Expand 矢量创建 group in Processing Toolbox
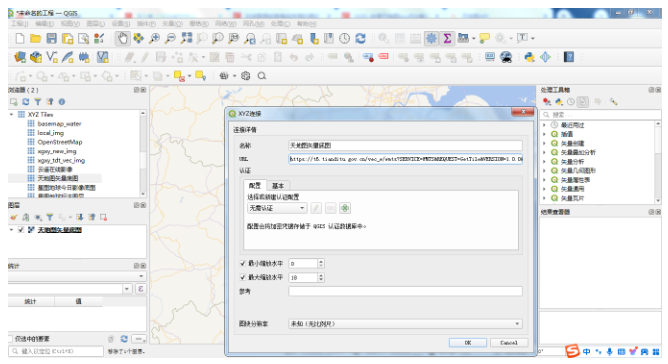The height and width of the screenshot is (364, 668). (x=544, y=144)
